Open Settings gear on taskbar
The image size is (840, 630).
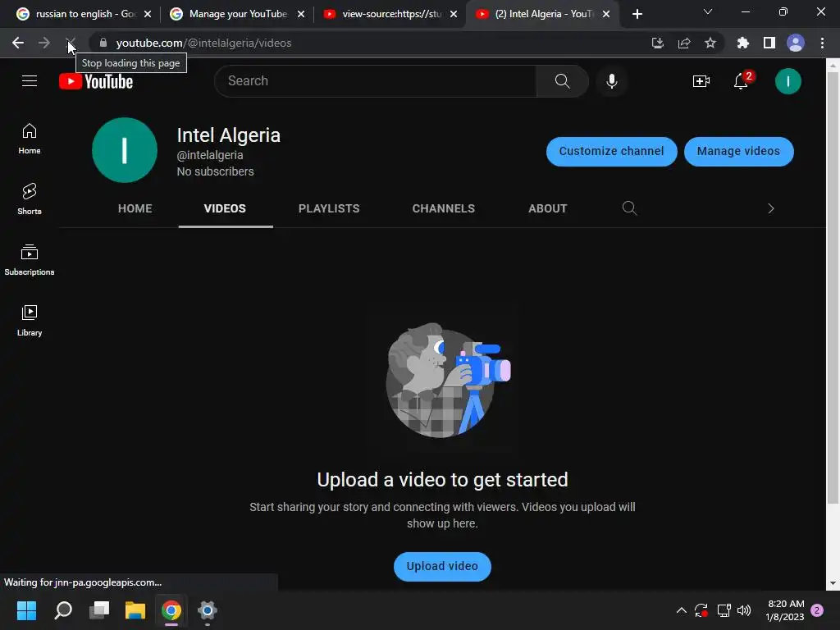[x=208, y=610]
